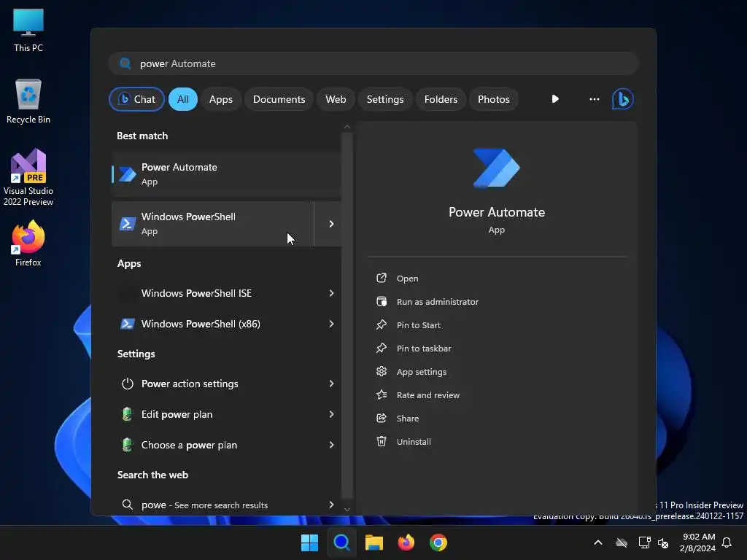Click the Choose a power plan battery icon
747x560 pixels.
click(x=127, y=445)
